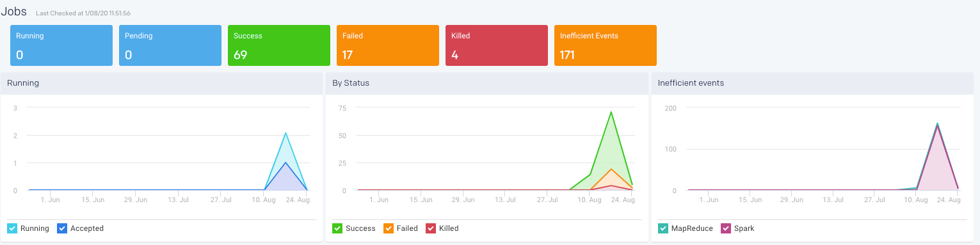980x245 pixels.
Task: Open the Running jobs summary card
Action: click(x=61, y=45)
